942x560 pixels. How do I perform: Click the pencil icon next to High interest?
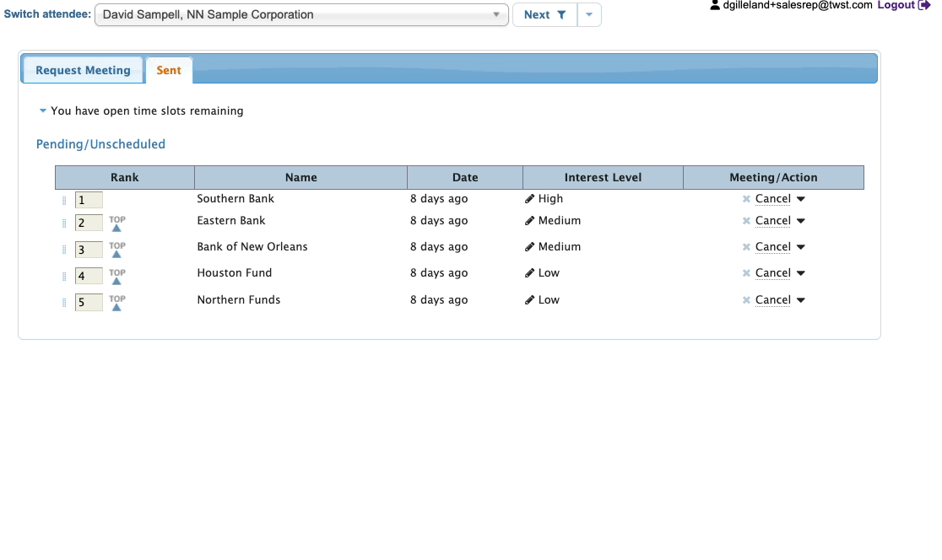point(530,199)
